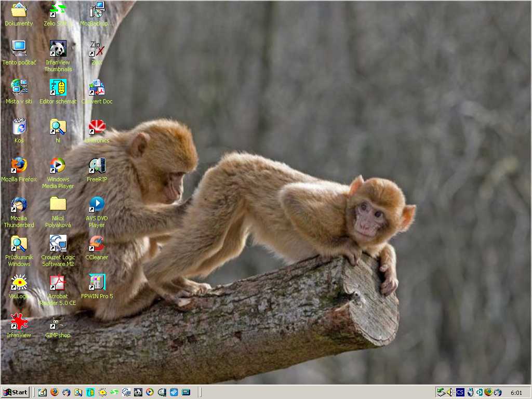Image resolution: width=532 pixels, height=399 pixels.
Task: Select the Acrobat Reader 5.0 CE shortcut
Action: pos(58,283)
